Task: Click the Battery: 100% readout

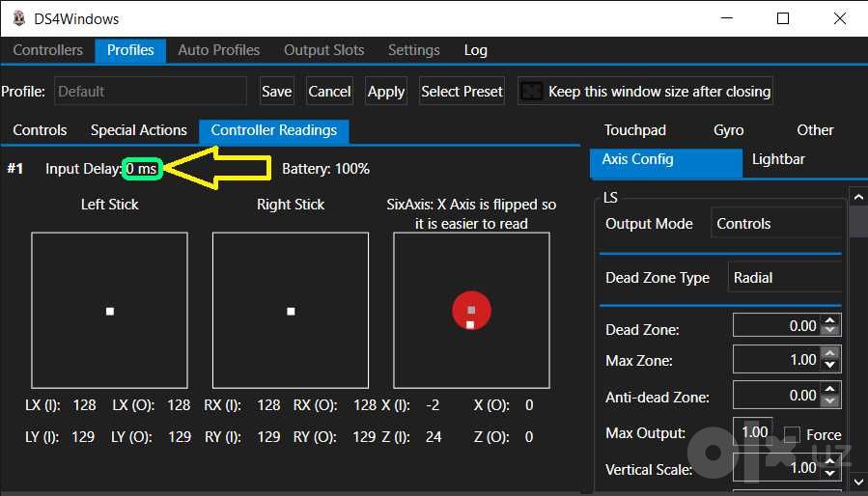Action: [x=325, y=169]
